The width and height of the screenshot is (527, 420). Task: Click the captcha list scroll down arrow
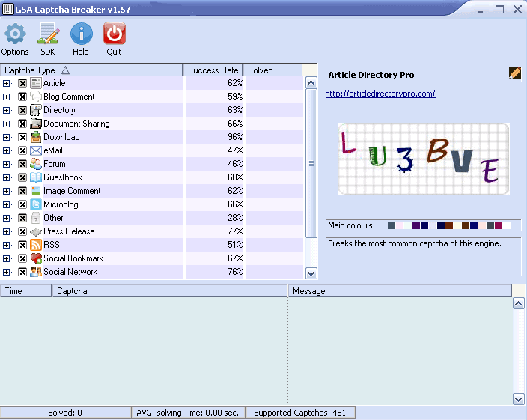tap(311, 273)
